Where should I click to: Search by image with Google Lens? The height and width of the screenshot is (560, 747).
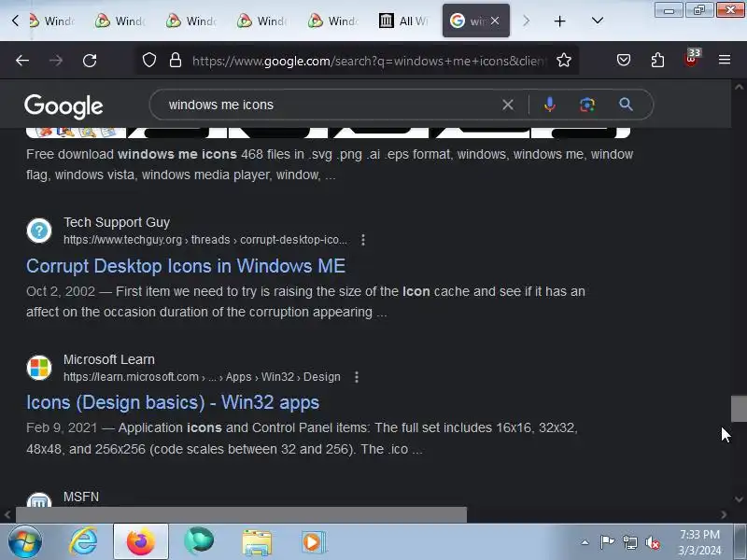click(x=587, y=105)
